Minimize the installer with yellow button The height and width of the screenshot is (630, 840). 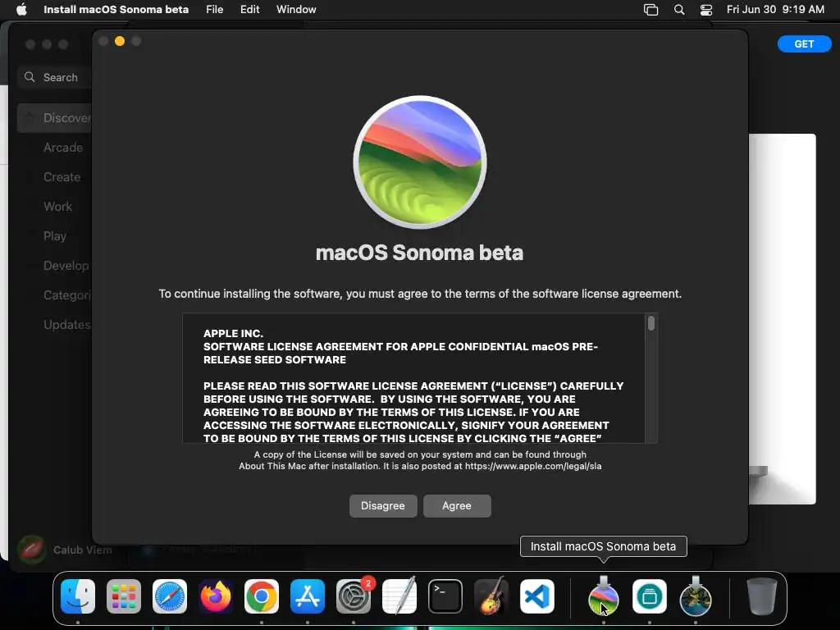[x=120, y=41]
